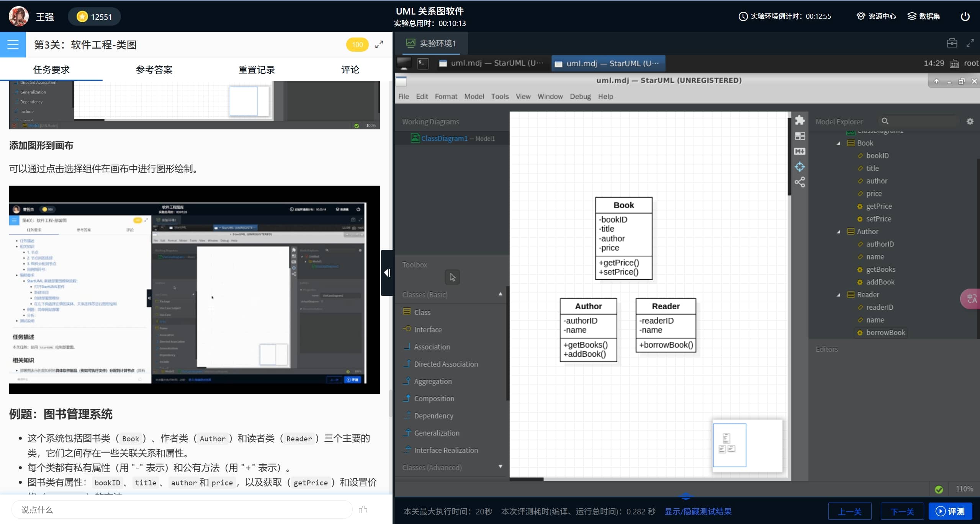Switch to the 参考答案 tab

154,70
